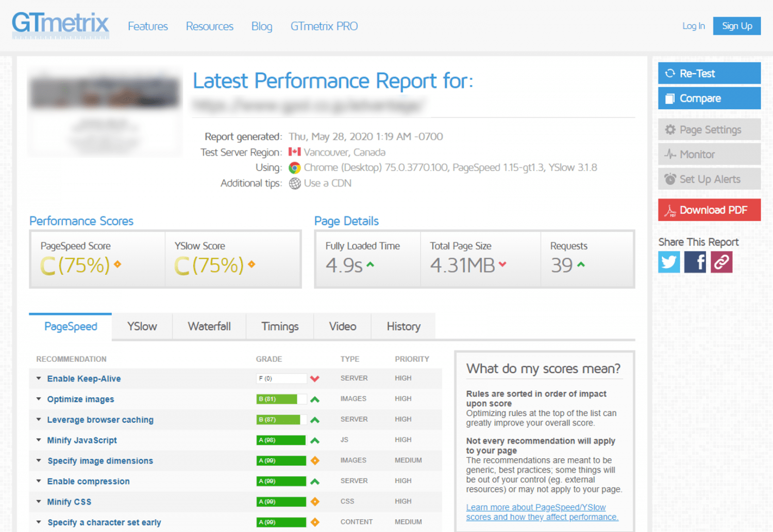This screenshot has width=773, height=532.
Task: Share report via Twitter icon
Action: [669, 262]
